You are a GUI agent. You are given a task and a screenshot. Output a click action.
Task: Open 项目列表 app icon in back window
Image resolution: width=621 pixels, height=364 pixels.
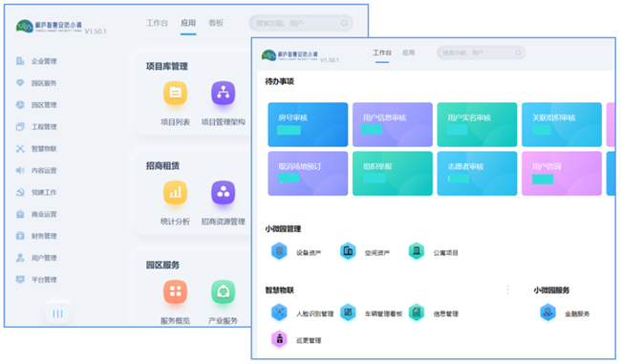coord(175,93)
